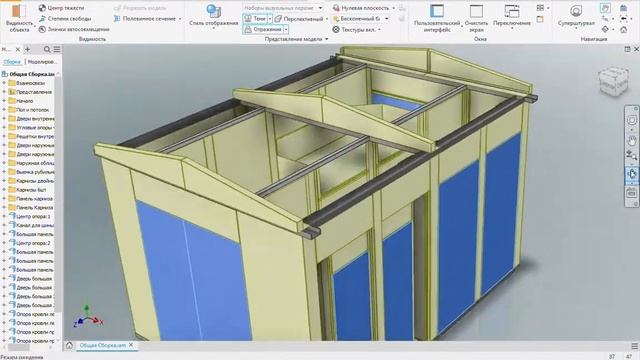The width and height of the screenshot is (640, 360).
Task: Open the Суперштурвал navigation wheel
Action: 576,16
